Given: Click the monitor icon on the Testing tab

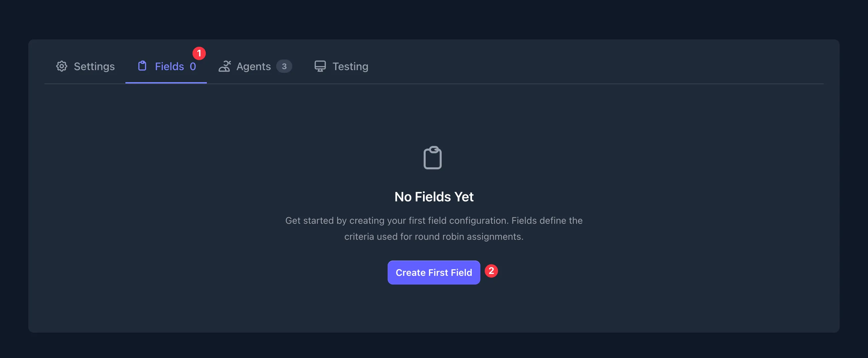Looking at the screenshot, I should point(320,66).
